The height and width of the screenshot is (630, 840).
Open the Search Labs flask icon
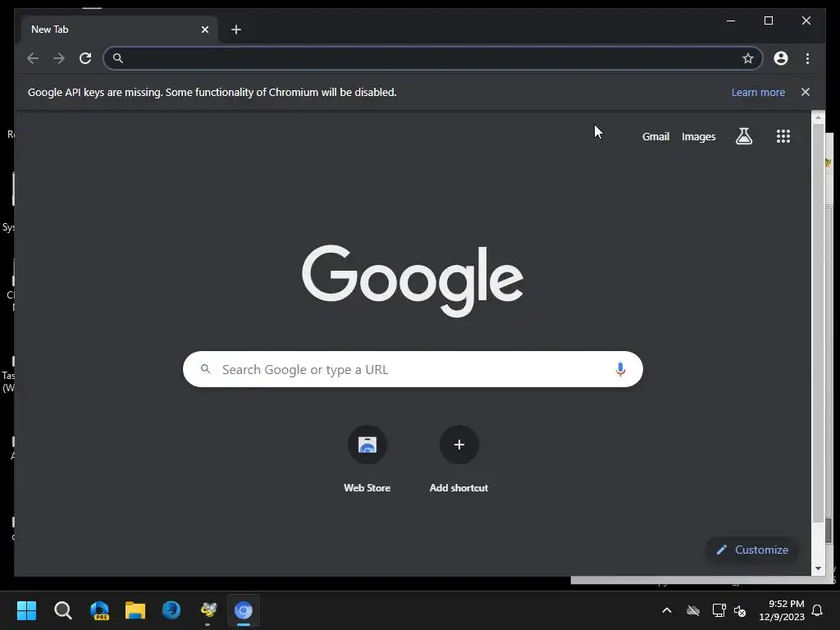pos(743,136)
